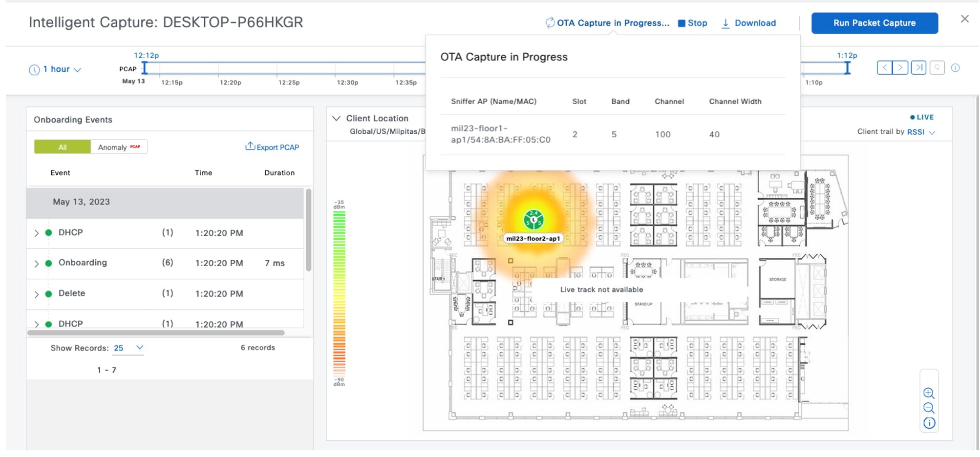Open the timeline info icon
Viewport: 980px width, 457px height.
click(956, 68)
